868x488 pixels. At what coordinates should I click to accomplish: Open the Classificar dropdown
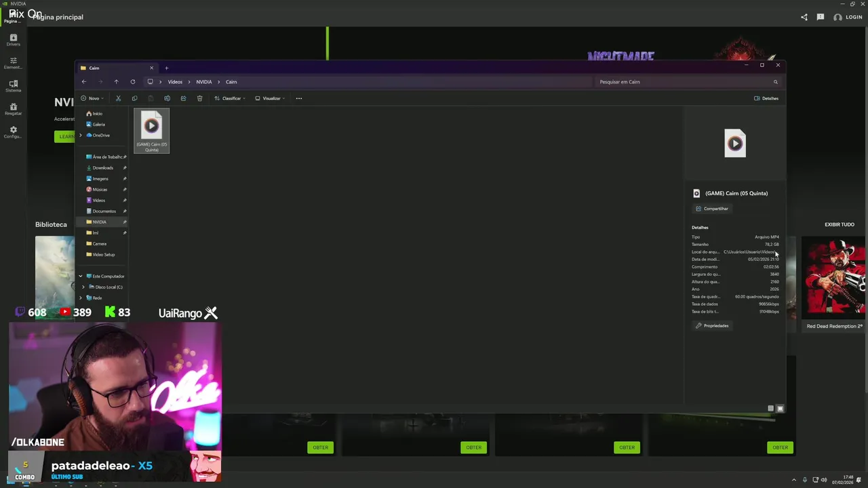point(230,98)
